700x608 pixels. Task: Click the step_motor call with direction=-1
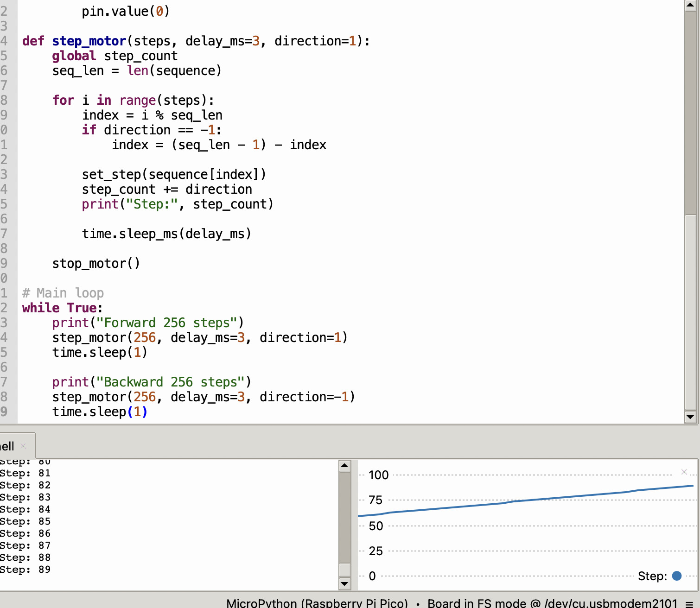click(x=204, y=397)
